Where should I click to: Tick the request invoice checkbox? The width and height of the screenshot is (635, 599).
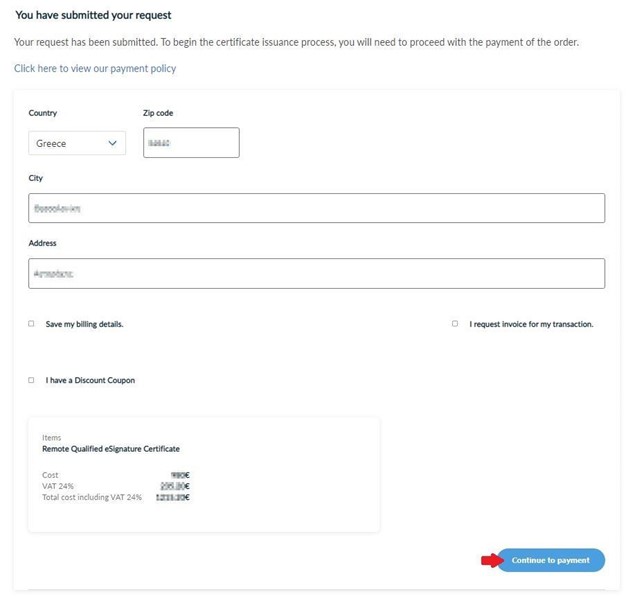(x=455, y=324)
